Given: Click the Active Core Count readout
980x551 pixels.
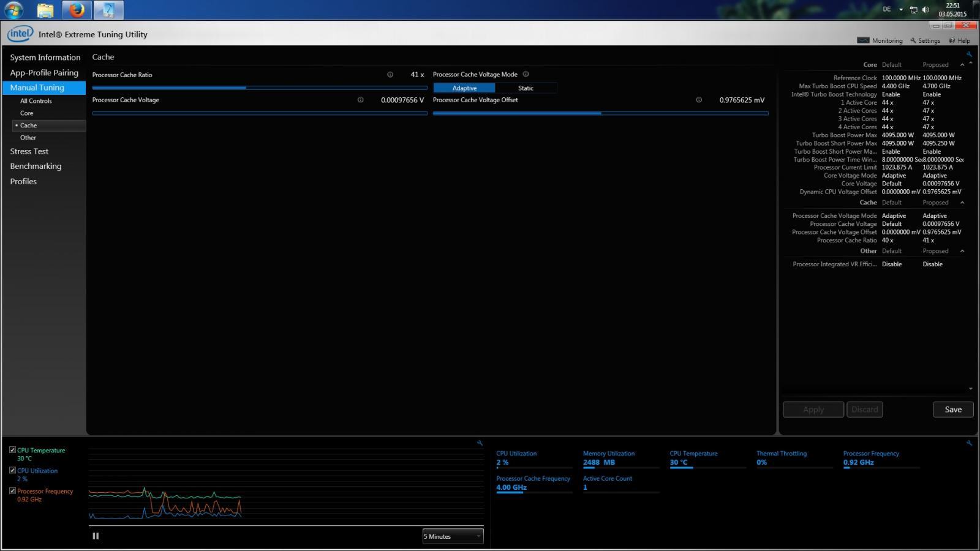Looking at the screenshot, I should pos(620,484).
